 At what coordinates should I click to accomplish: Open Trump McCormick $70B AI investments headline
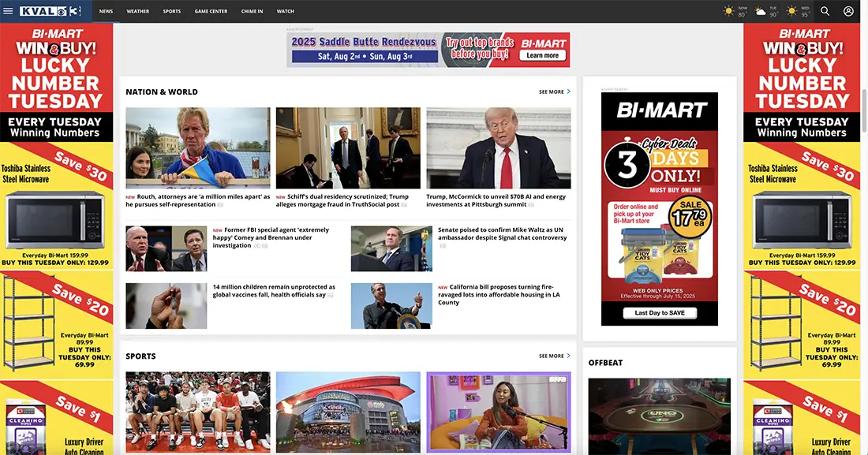(496, 200)
